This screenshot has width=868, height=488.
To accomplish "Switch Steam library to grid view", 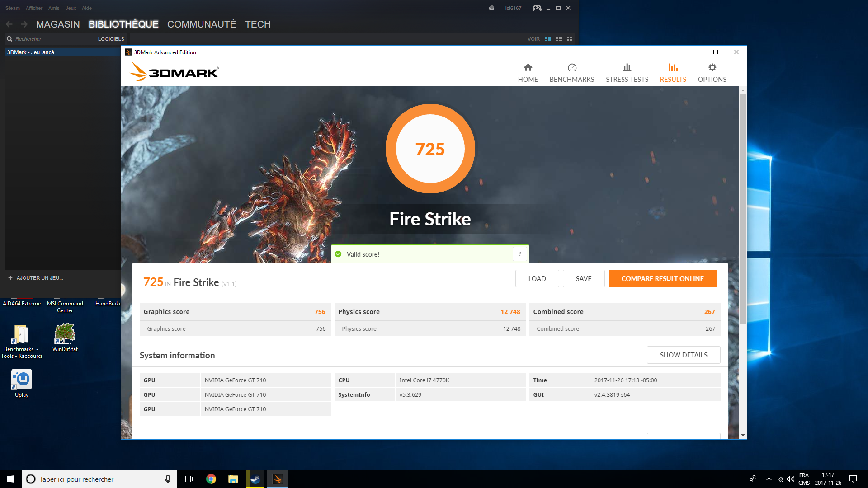I will coord(570,39).
